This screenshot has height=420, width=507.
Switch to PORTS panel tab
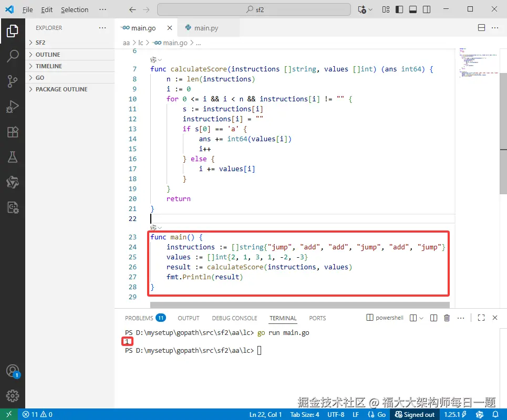(x=317, y=318)
